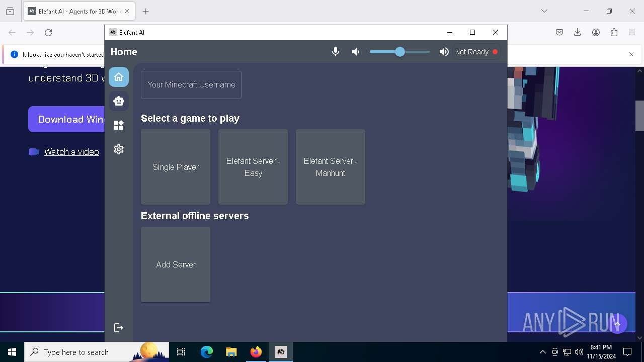
Task: Open the taskbar clock and date
Action: (x=601, y=352)
